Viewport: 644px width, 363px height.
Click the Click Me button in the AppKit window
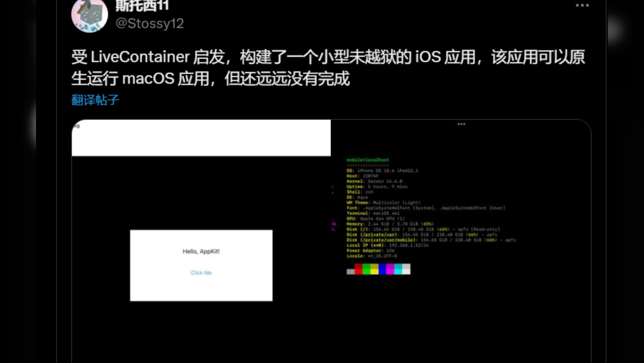tap(201, 273)
